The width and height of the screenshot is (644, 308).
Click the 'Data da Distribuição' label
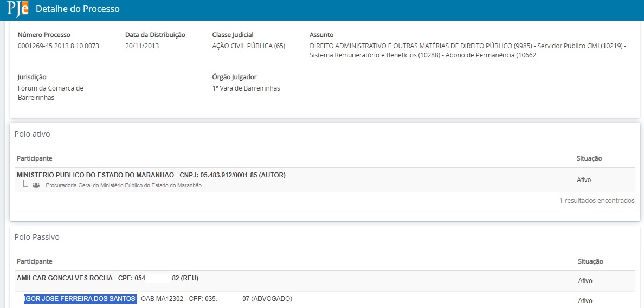coord(155,35)
